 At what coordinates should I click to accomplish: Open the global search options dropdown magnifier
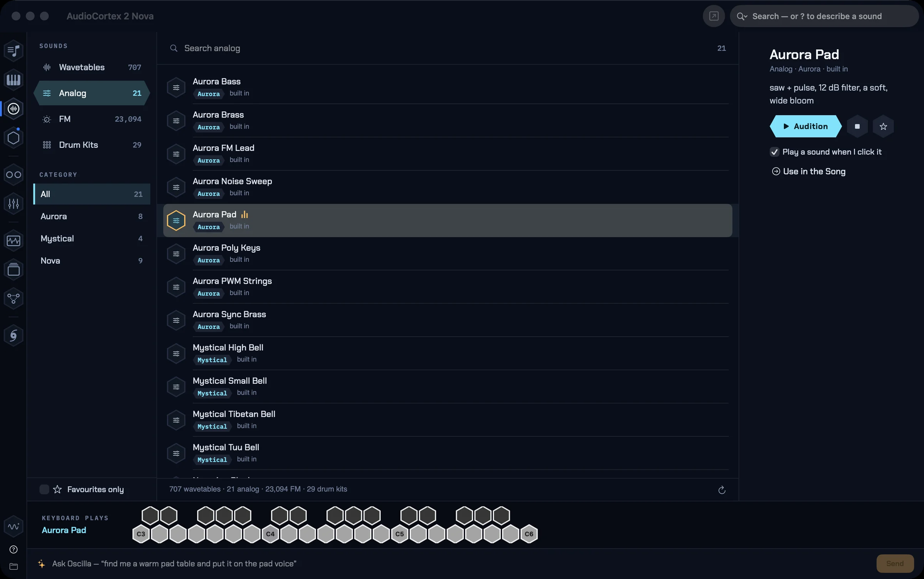point(742,16)
